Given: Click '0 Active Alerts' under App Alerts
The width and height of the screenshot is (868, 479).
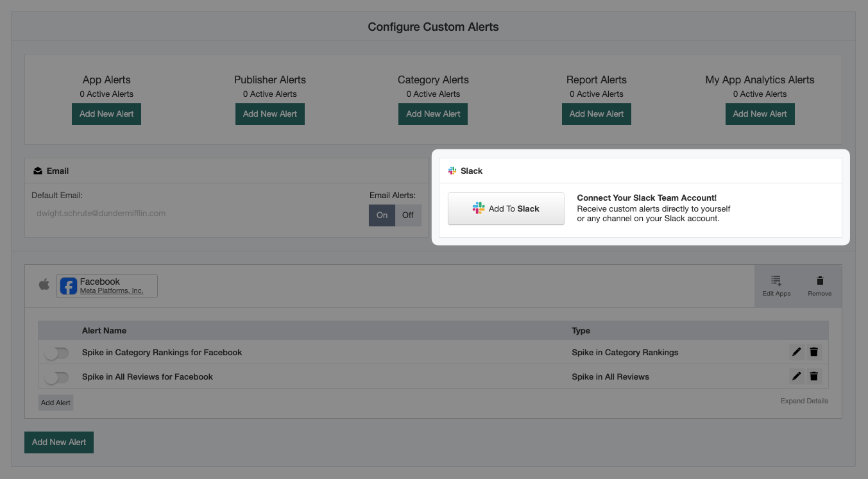Looking at the screenshot, I should point(106,94).
